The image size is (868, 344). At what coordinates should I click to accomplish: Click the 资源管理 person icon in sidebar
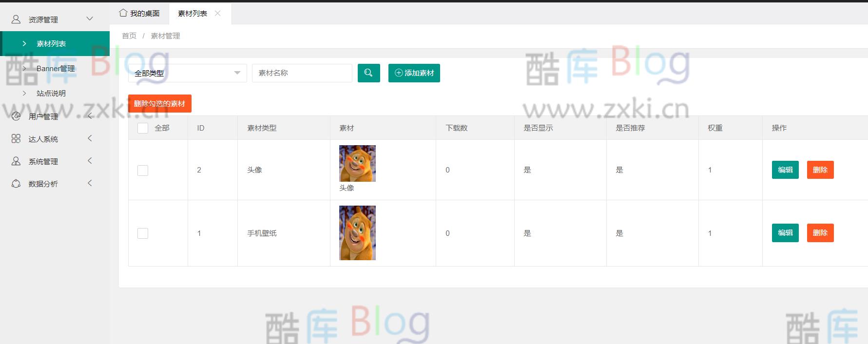[16, 19]
